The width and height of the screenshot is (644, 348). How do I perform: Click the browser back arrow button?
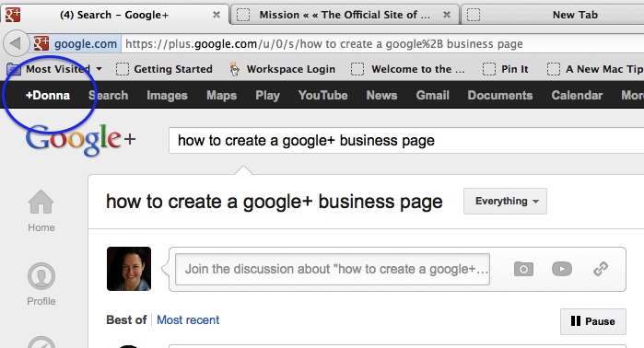coord(16,43)
